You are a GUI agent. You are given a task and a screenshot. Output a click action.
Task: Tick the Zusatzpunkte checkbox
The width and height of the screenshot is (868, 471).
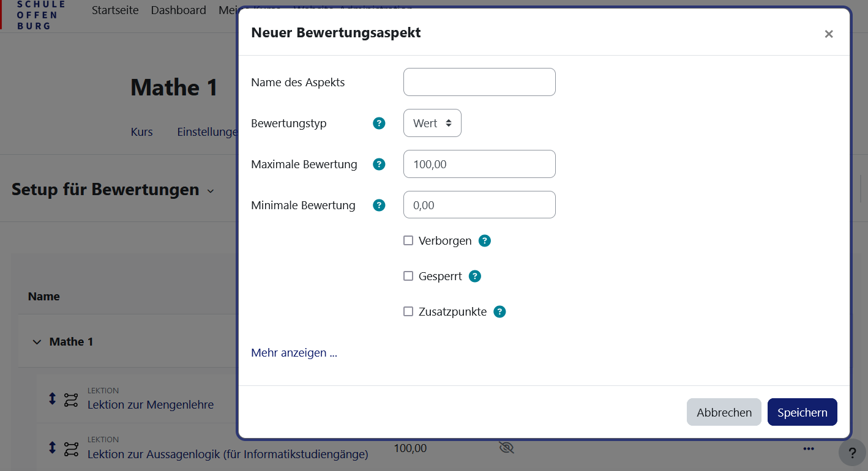point(408,311)
